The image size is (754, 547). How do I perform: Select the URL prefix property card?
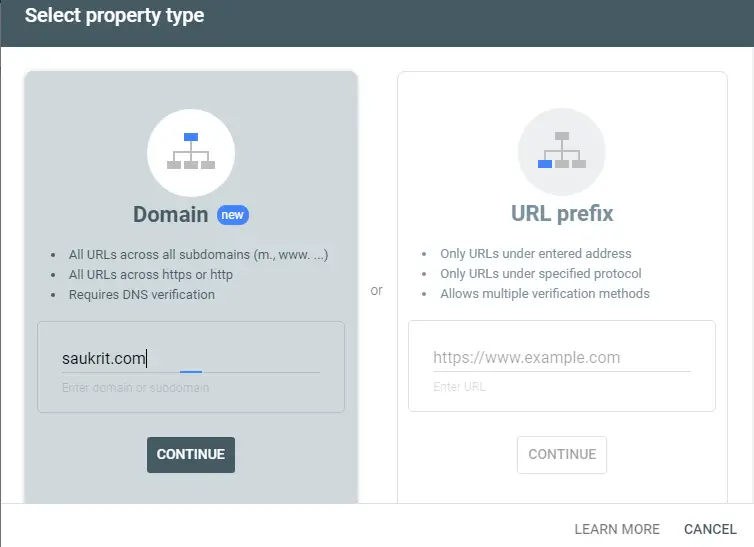562,287
